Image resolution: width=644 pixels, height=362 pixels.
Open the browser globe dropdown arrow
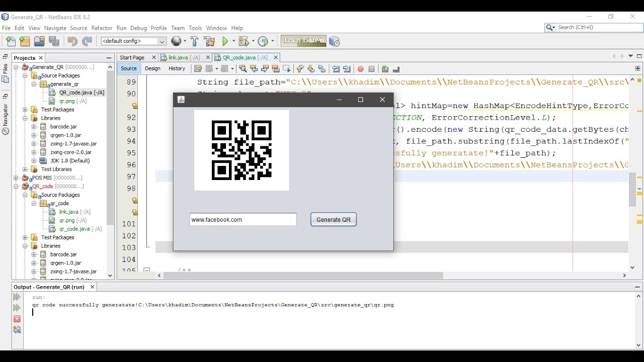(x=185, y=41)
